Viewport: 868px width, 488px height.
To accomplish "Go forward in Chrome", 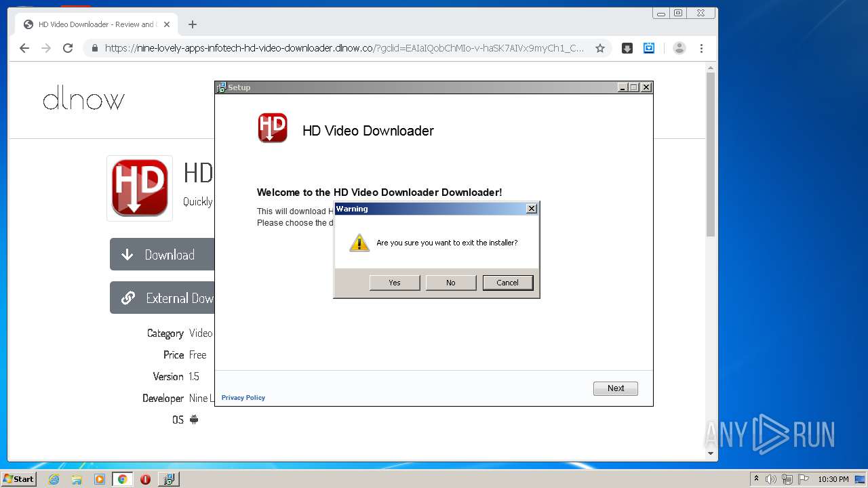I will tap(46, 48).
